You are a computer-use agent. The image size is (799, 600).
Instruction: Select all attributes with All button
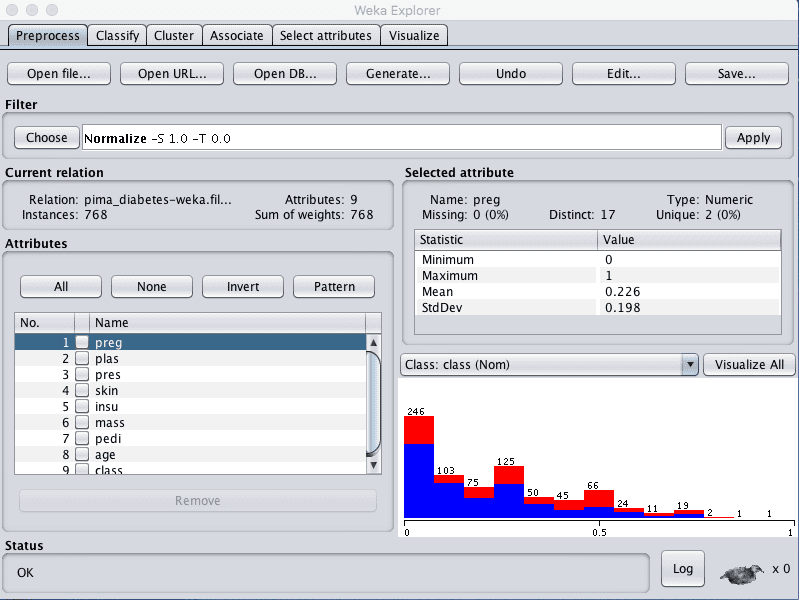tap(61, 286)
